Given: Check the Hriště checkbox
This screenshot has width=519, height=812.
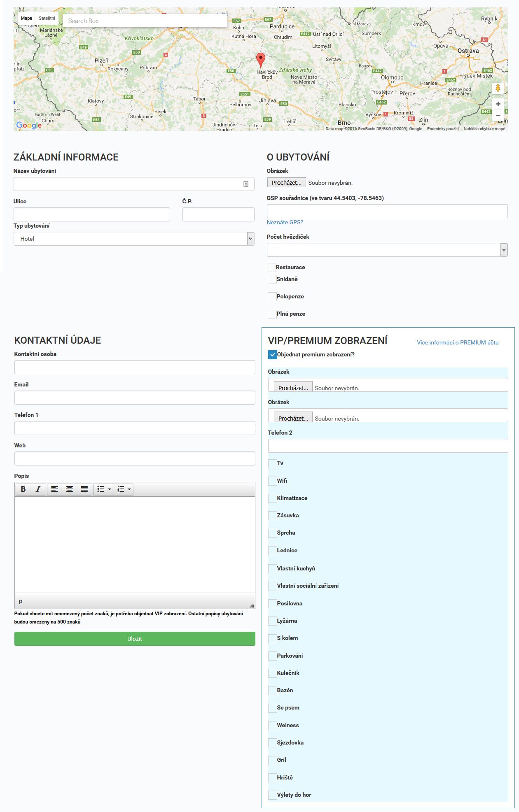Looking at the screenshot, I should (x=272, y=778).
